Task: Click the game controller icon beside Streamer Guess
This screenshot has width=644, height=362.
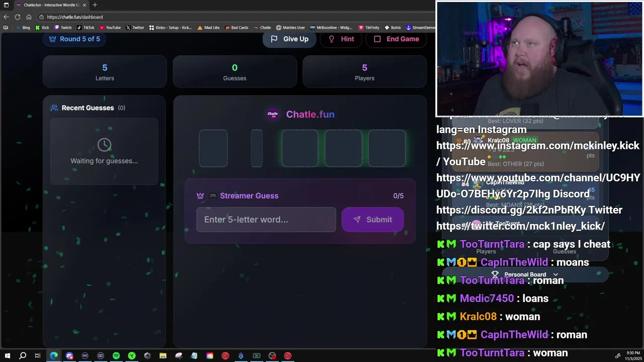Action: (x=212, y=196)
